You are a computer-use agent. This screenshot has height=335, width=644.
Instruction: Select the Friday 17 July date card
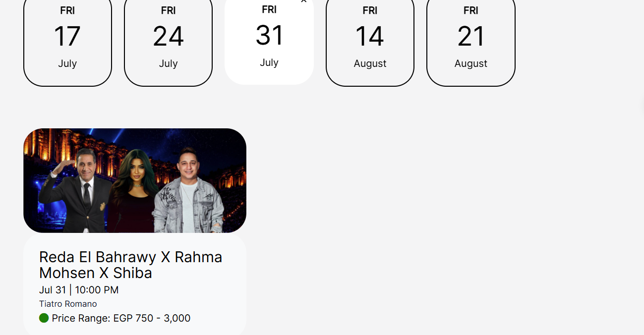point(67,42)
